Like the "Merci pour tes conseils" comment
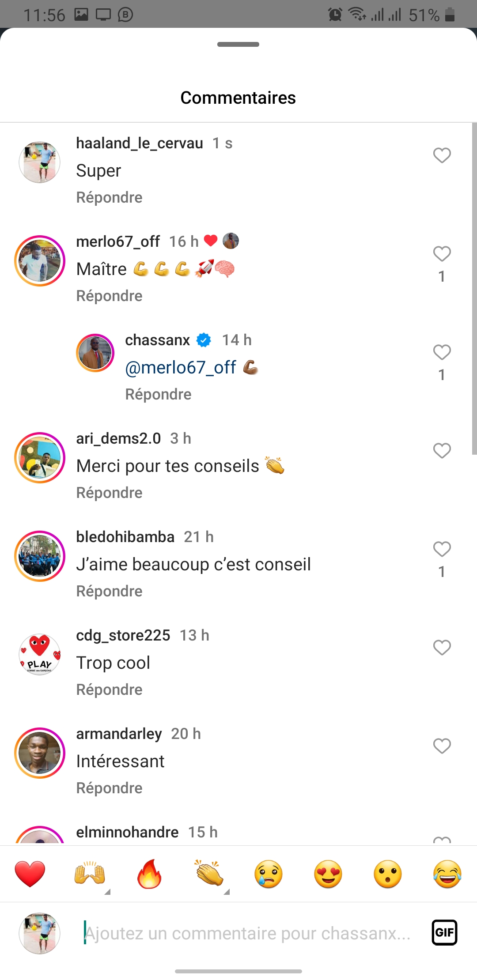 (x=442, y=451)
